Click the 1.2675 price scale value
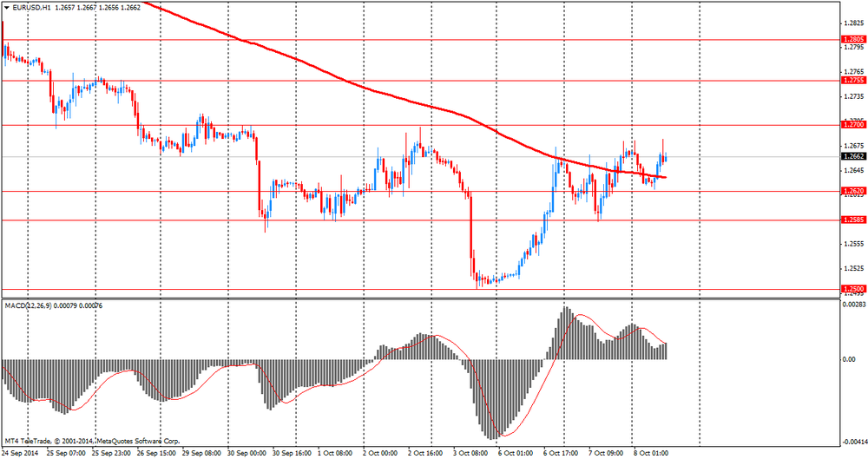Viewport: 868px width, 459px height. (x=854, y=146)
